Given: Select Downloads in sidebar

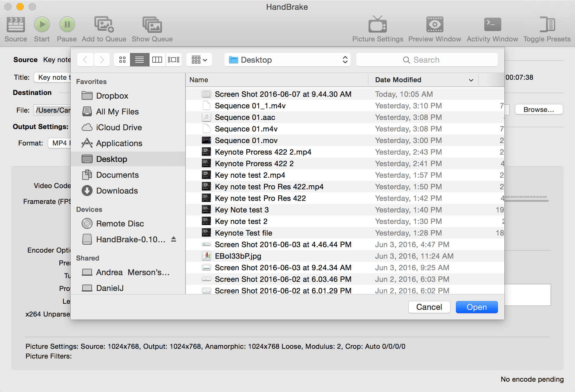Looking at the screenshot, I should click(128, 191).
